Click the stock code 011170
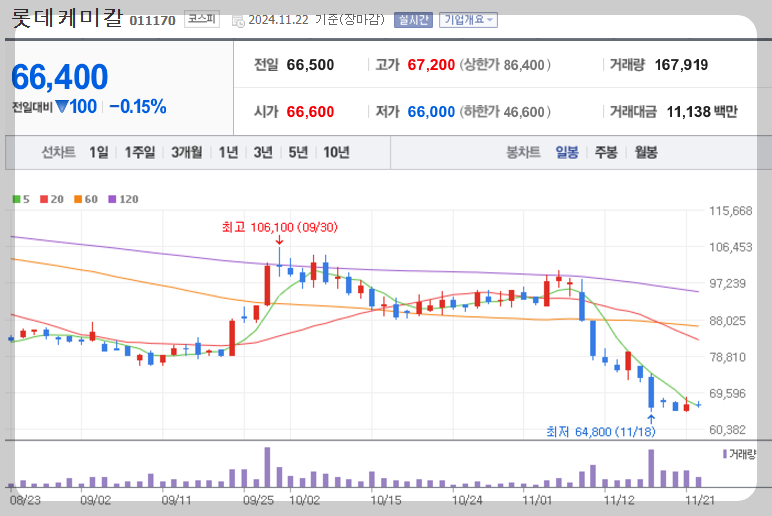 pos(153,21)
